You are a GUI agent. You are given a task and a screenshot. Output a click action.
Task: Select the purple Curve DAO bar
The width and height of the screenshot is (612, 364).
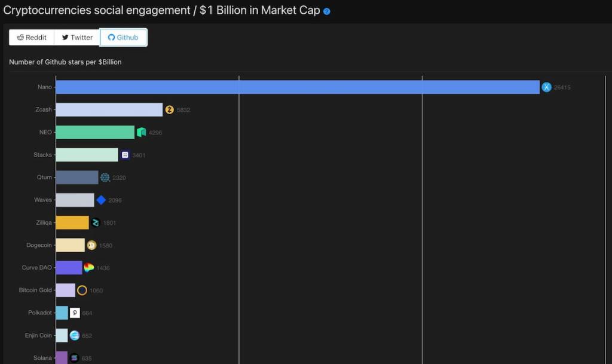pos(69,268)
